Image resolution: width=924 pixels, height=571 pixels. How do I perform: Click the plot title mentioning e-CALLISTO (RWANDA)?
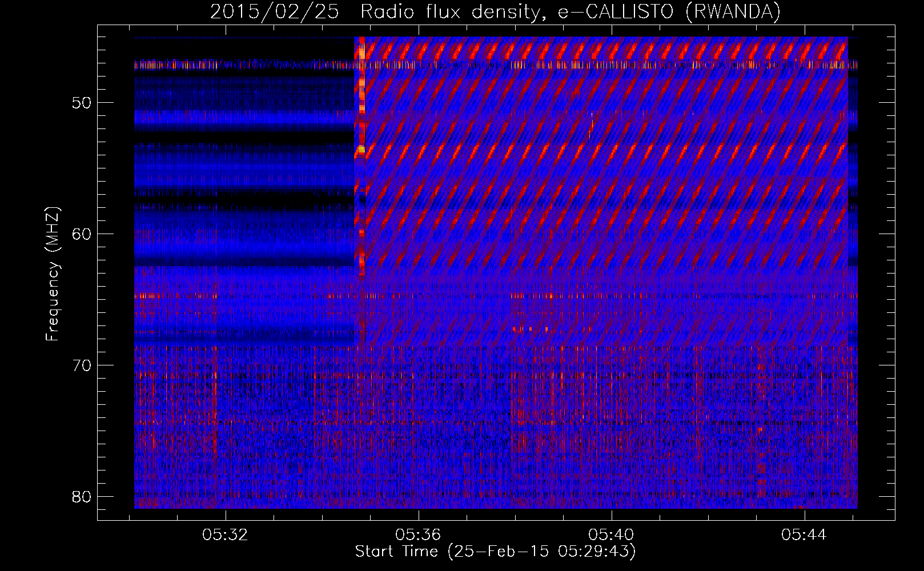pyautogui.click(x=495, y=11)
